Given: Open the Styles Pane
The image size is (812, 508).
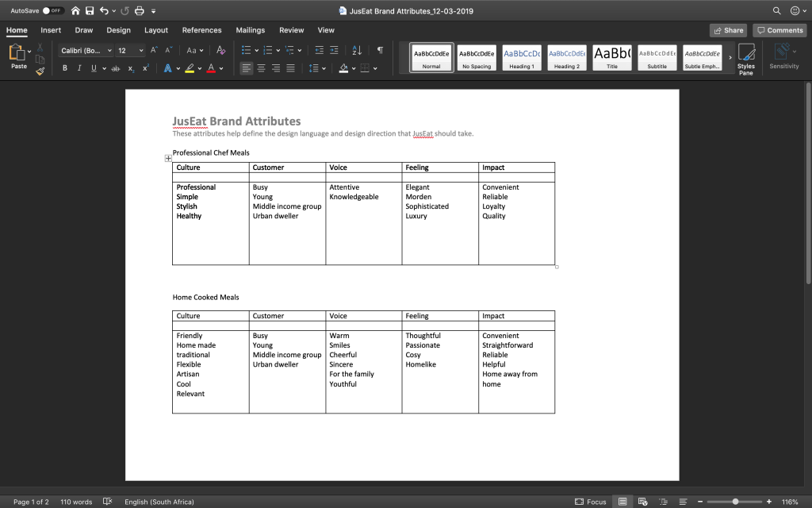Looking at the screenshot, I should 745,59.
